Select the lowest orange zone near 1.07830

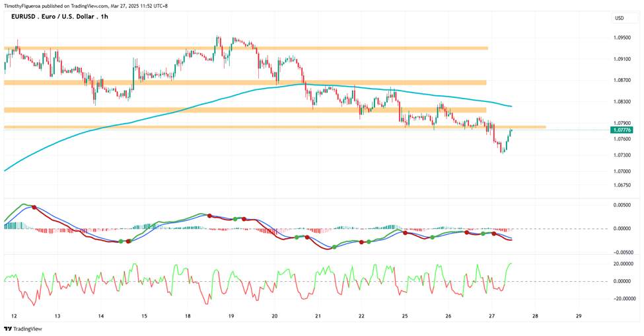[275, 127]
